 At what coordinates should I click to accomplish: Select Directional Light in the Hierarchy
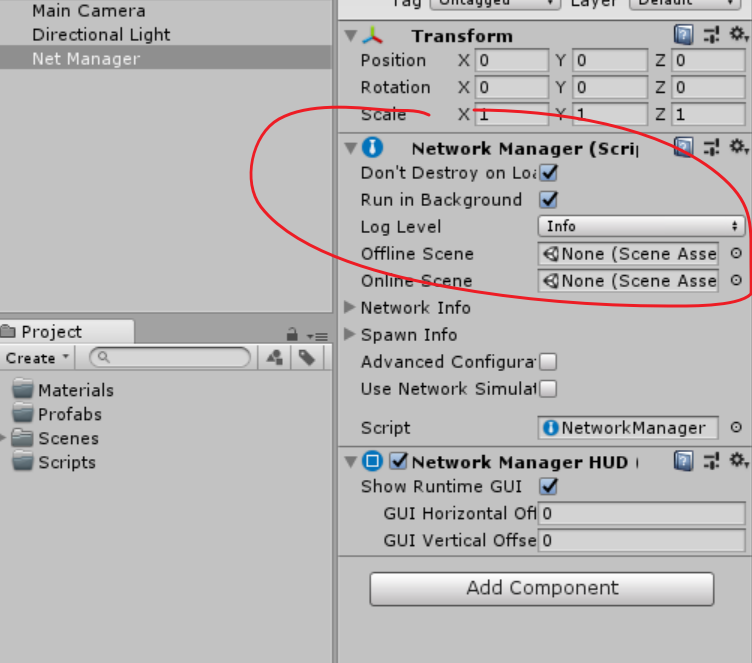165,35
